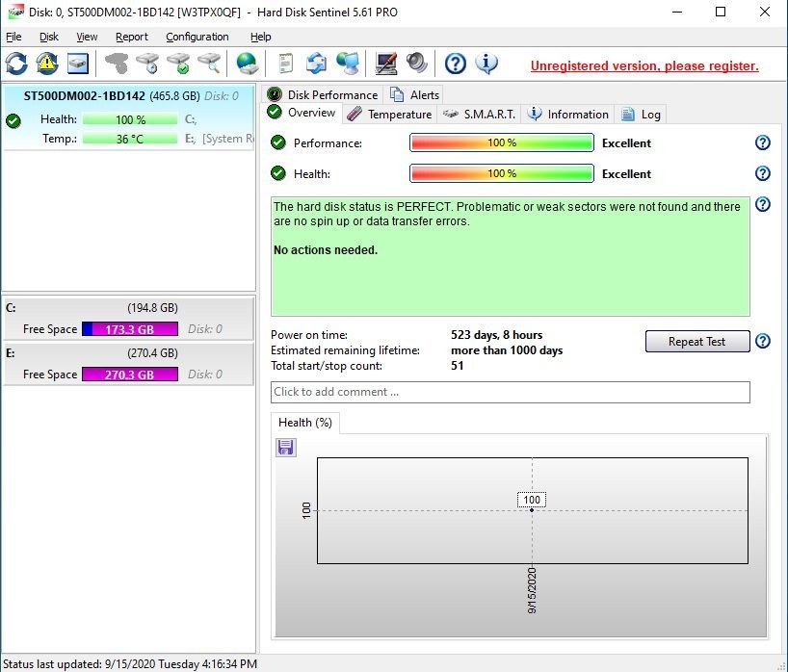Click the E: free space 270.3 GB bar
The image size is (788, 672).
(130, 375)
